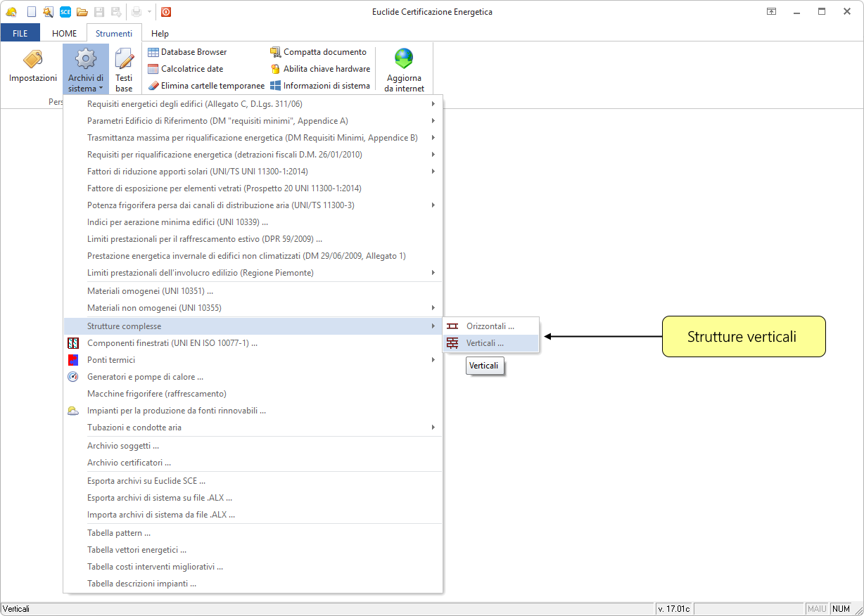This screenshot has width=864, height=616.
Task: Launch the Database Browser tool
Action: coord(188,52)
